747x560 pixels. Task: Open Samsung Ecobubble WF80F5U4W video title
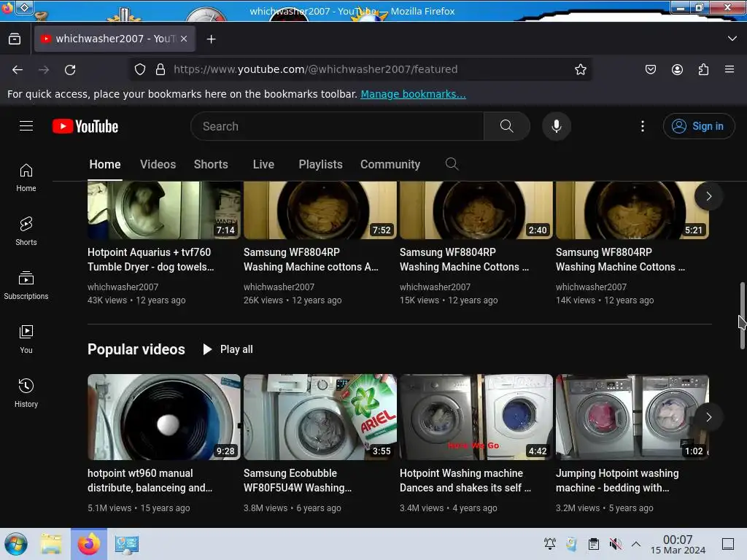coord(298,481)
